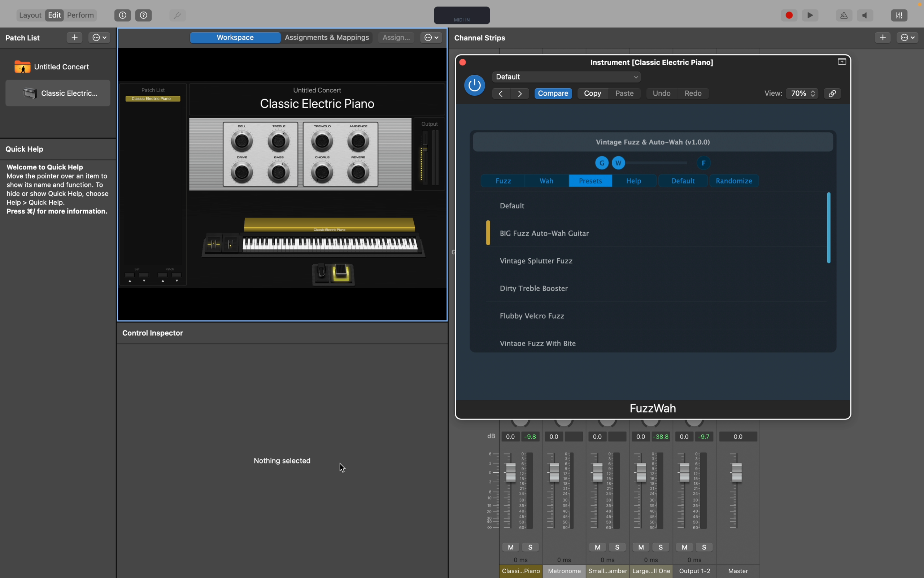Screen dimensions: 924x578
Task: Change plugin View 70% size stepper
Action: point(802,94)
